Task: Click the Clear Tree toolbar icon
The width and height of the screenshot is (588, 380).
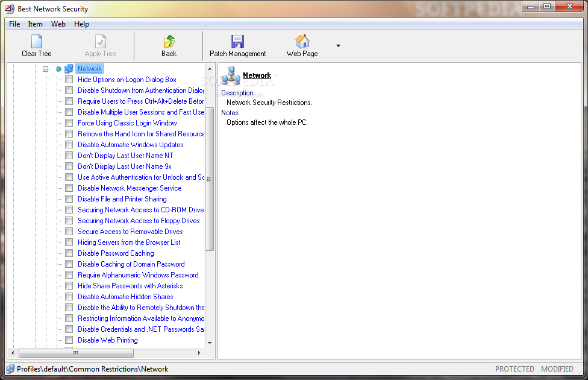Action: [x=37, y=42]
